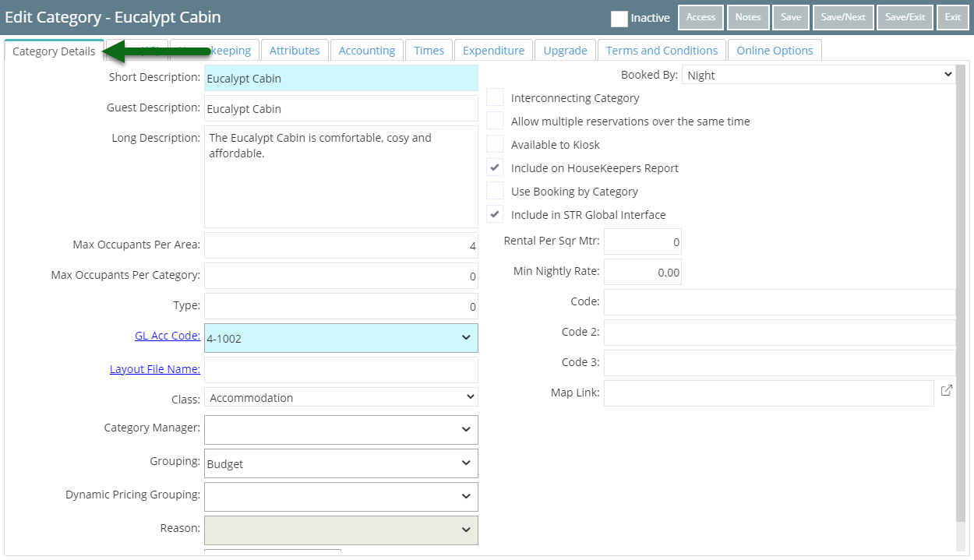Click the Code 2 input field
Viewport: 974px width, 560px height.
click(x=780, y=333)
